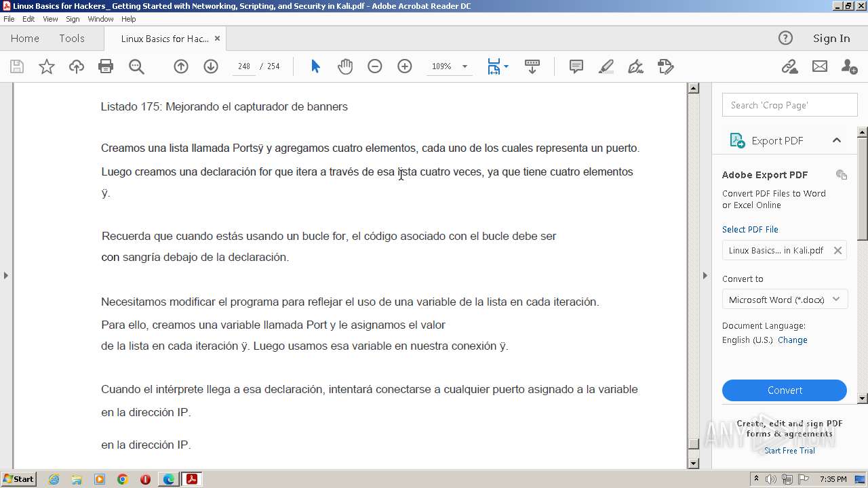Expand the left navigation pane arrow

[6, 275]
